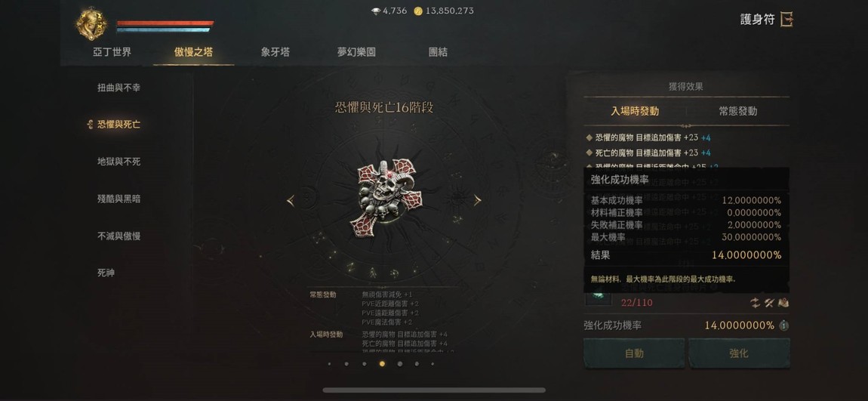The width and height of the screenshot is (868, 401).
Task: Click the crafting hammer icon beside 22/110
Action: tap(769, 302)
